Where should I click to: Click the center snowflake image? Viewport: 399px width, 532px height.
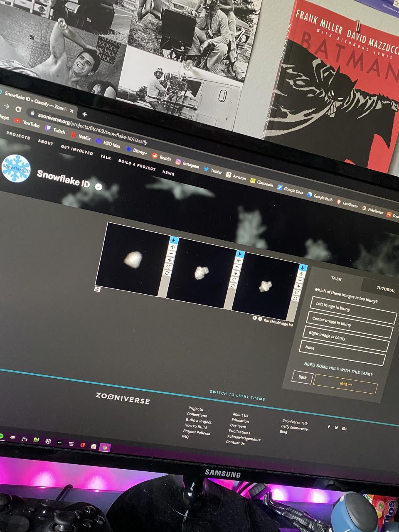(201, 273)
